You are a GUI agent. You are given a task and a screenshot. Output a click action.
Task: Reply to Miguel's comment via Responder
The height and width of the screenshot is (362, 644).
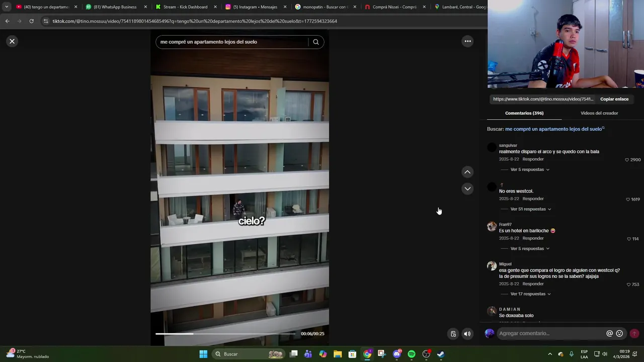pos(533,284)
